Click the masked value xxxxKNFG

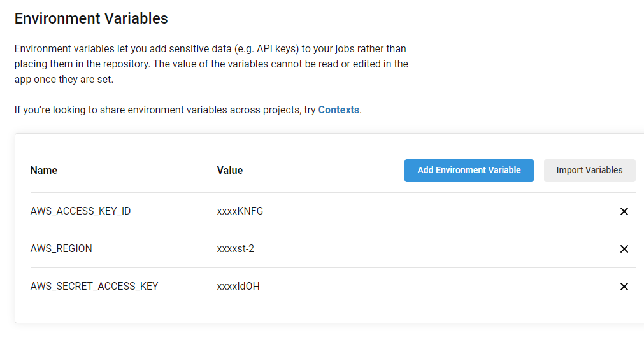click(240, 211)
